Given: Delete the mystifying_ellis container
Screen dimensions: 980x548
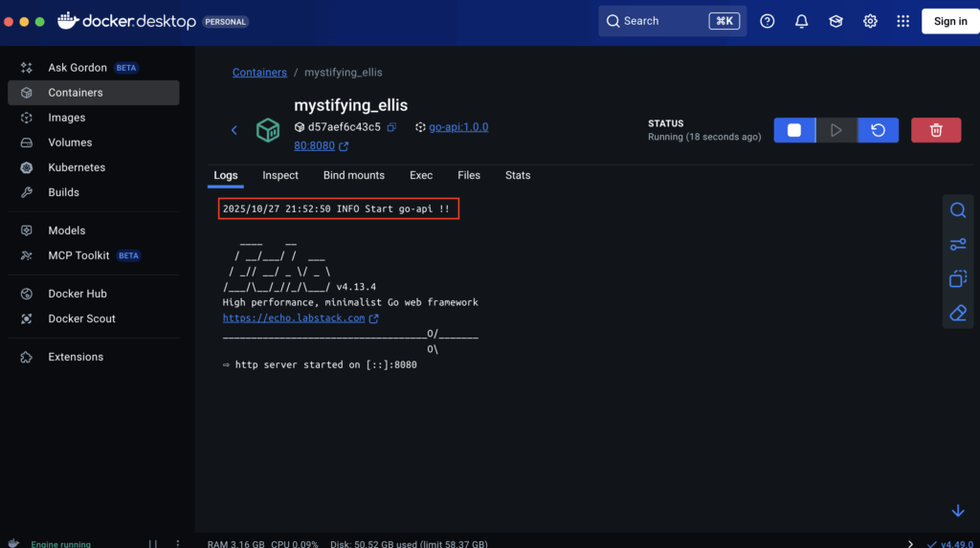Looking at the screenshot, I should coord(936,130).
